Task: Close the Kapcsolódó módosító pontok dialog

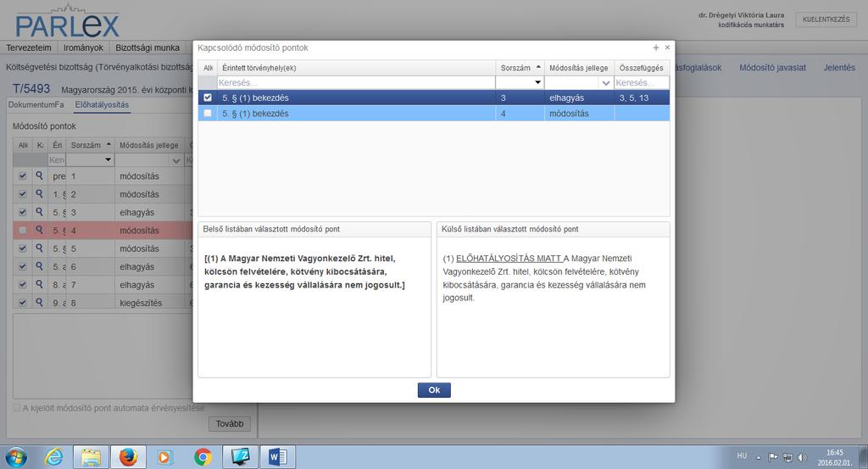Action: point(667,47)
